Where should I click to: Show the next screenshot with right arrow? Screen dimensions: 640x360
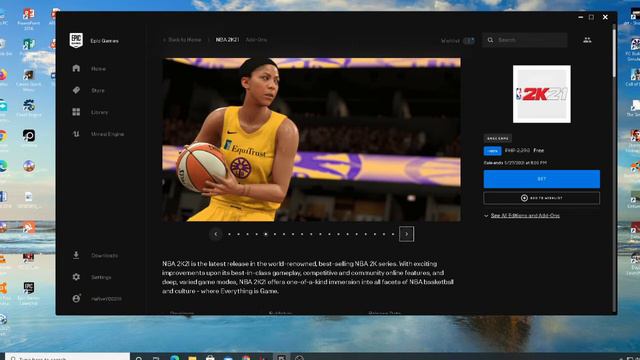pyautogui.click(x=407, y=234)
